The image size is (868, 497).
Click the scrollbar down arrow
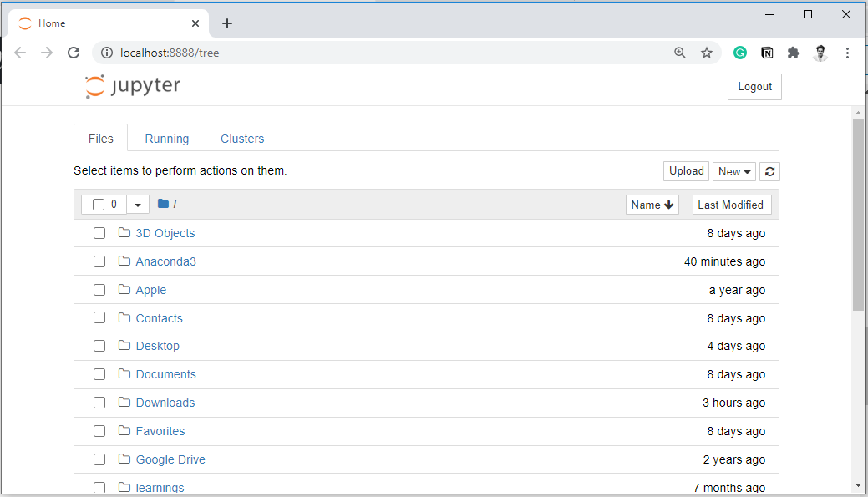(x=858, y=486)
